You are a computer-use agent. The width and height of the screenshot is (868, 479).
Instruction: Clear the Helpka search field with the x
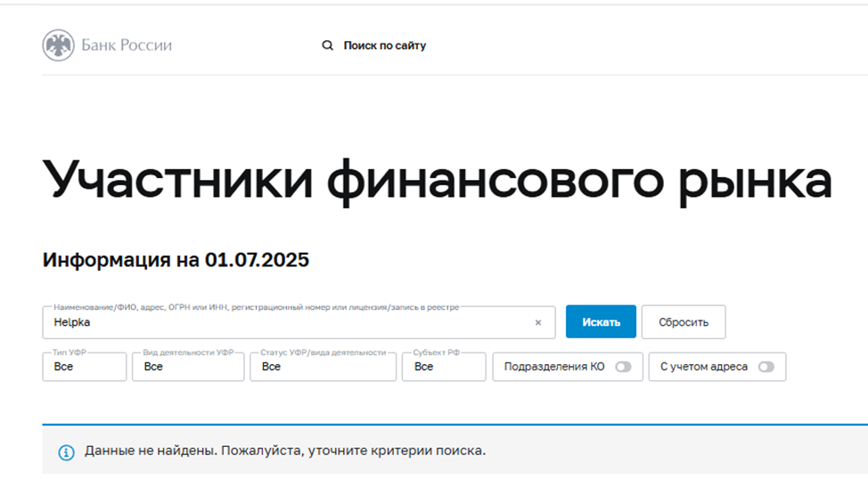[x=538, y=322]
